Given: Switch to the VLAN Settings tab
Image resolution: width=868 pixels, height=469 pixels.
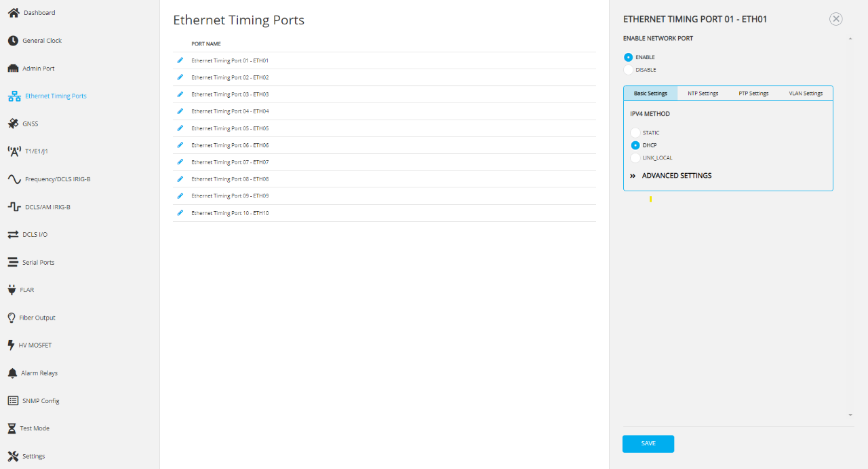Looking at the screenshot, I should click(806, 94).
